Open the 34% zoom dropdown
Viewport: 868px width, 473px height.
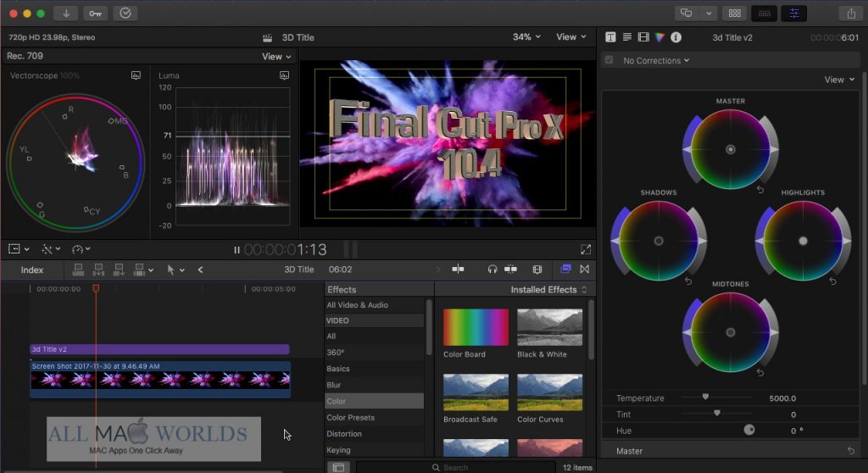pyautogui.click(x=526, y=36)
